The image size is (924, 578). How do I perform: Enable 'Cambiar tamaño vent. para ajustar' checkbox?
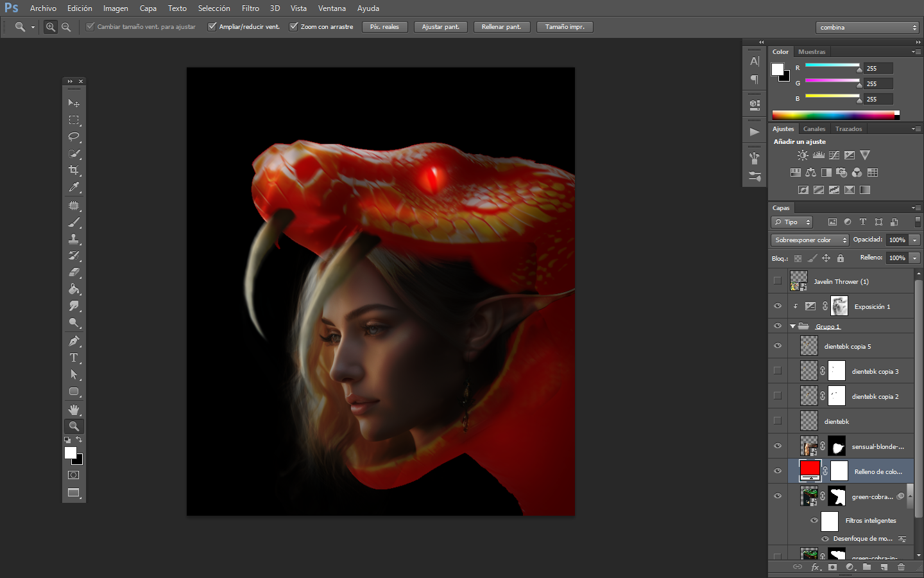click(90, 27)
